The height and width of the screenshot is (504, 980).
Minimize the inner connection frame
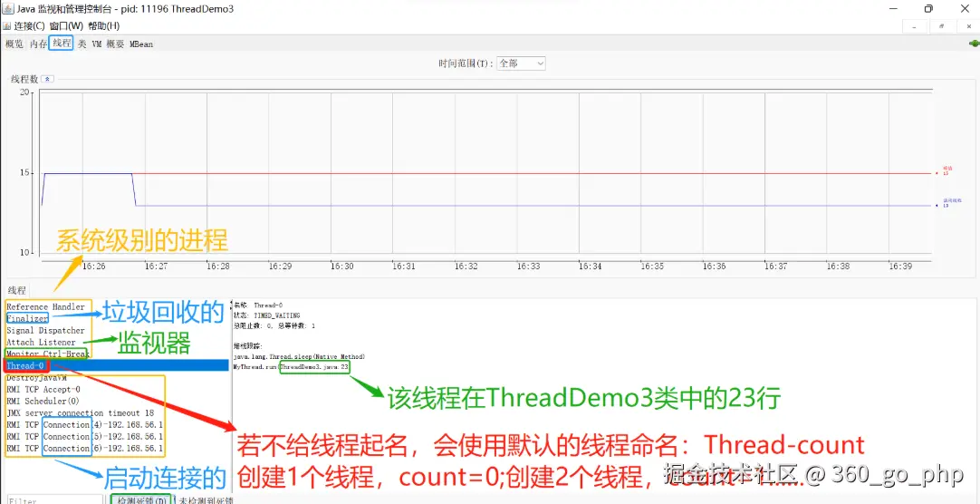click(915, 26)
